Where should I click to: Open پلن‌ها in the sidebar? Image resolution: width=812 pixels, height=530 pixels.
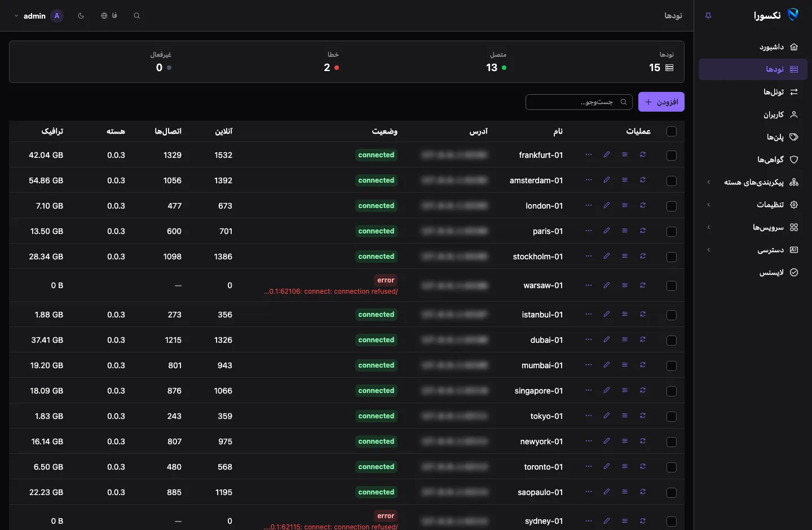coord(753,137)
